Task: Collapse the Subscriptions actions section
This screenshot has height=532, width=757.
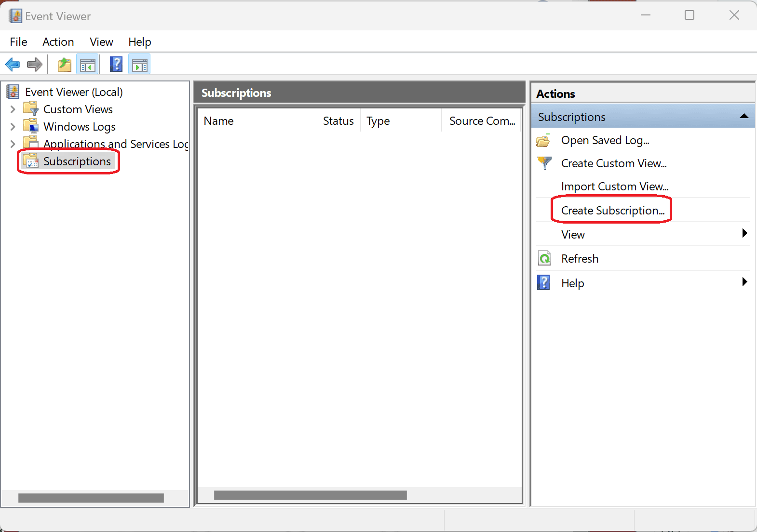Action: 744,116
